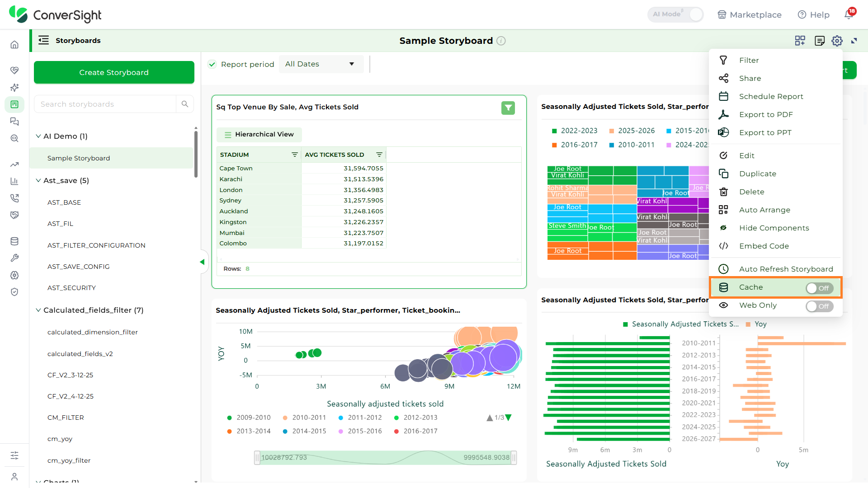Image resolution: width=868 pixels, height=488 pixels.
Task: Collapse fullscreen arrows icon in header
Action: pos(854,41)
